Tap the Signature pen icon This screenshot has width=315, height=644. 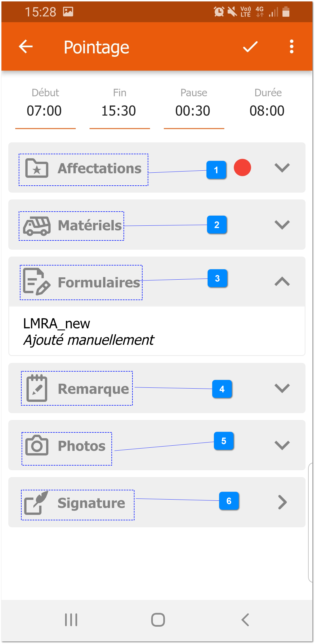pyautogui.click(x=36, y=502)
